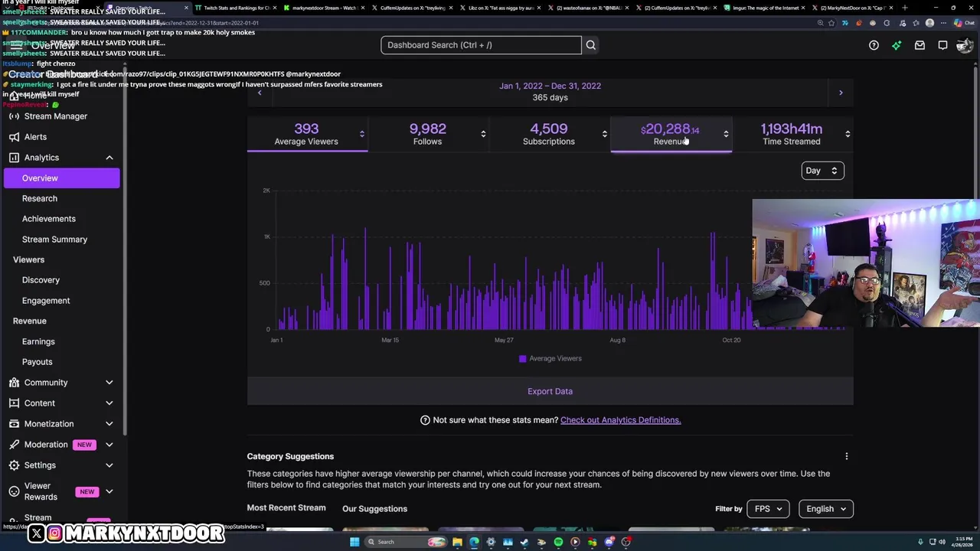Click the Analytics chart icon in the sidebar
This screenshot has width=980, height=551.
coord(14,158)
